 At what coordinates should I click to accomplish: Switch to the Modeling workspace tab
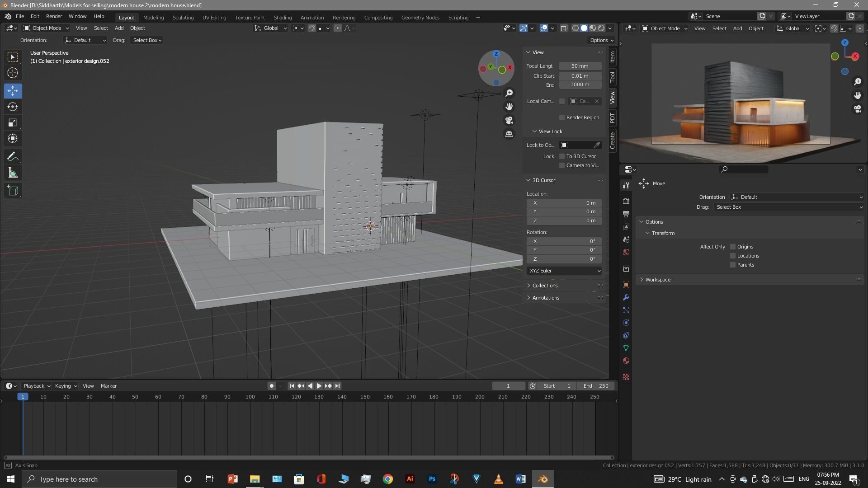[153, 18]
